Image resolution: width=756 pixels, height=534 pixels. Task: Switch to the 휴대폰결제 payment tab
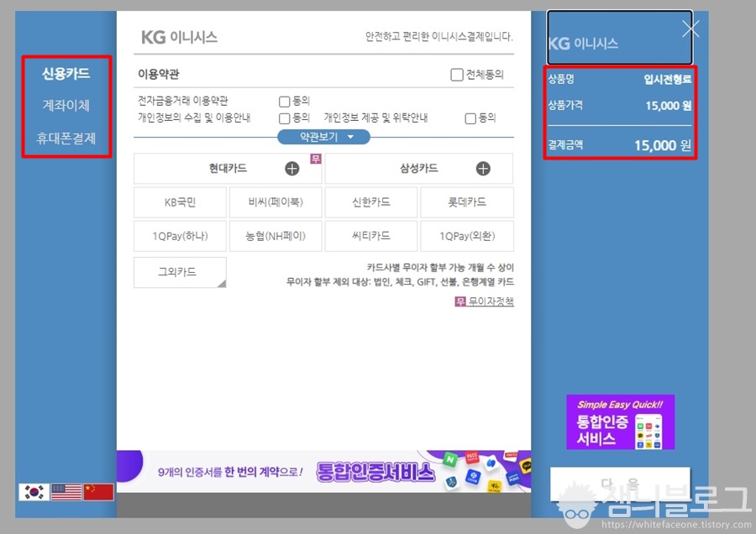66,139
